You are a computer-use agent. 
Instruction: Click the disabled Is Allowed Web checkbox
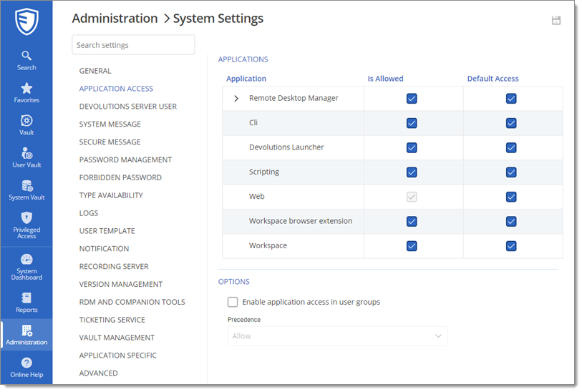point(412,197)
